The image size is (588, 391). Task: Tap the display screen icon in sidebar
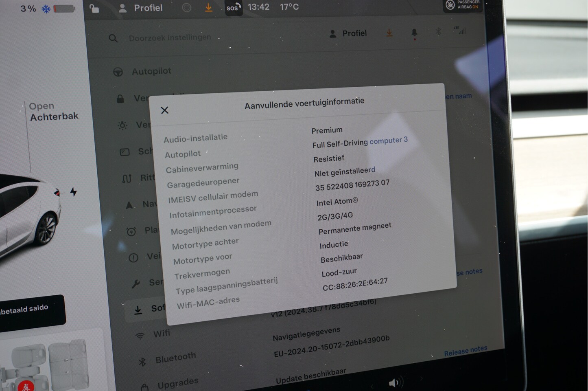(125, 152)
